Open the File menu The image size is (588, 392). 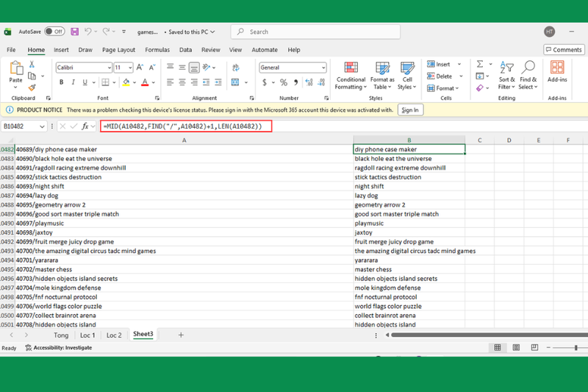pyautogui.click(x=11, y=50)
